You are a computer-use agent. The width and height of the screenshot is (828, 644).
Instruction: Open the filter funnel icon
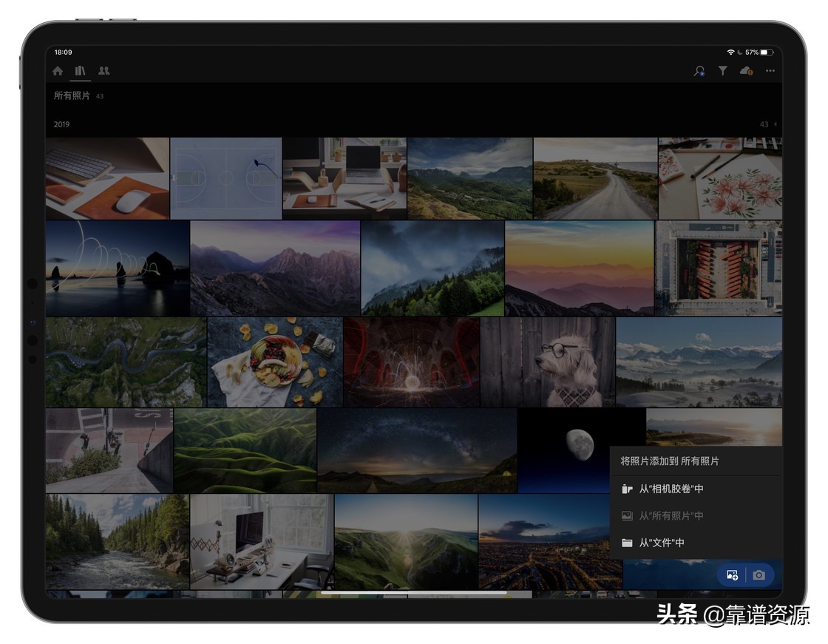click(722, 71)
